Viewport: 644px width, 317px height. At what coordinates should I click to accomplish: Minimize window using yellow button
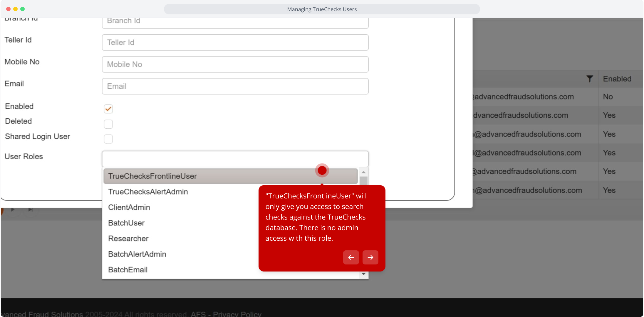(15, 9)
